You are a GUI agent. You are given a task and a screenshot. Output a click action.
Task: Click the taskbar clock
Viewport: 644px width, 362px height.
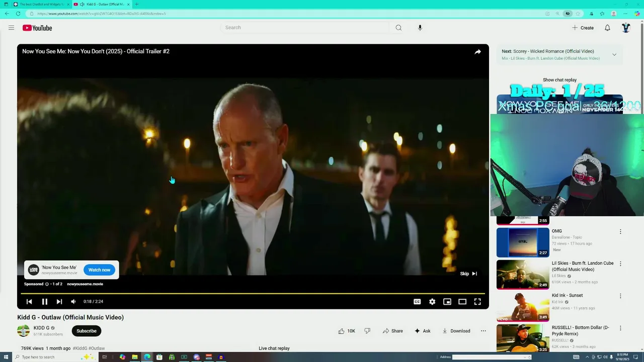(622, 357)
